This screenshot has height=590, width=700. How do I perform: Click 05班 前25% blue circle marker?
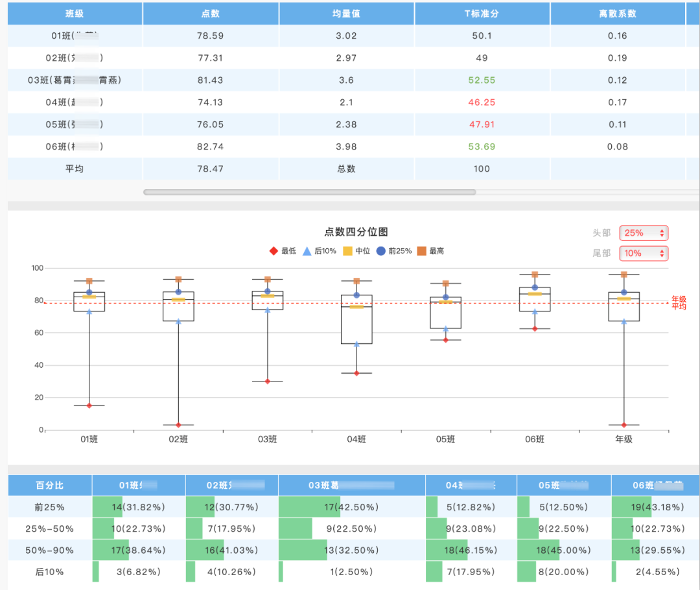point(445,297)
